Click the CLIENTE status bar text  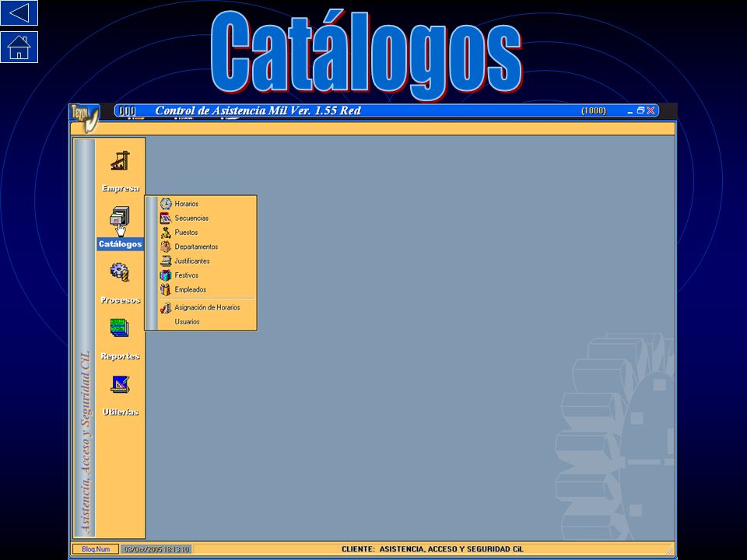click(x=432, y=549)
